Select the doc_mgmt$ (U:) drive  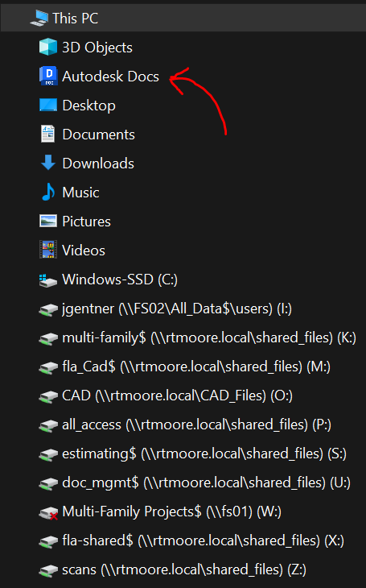pyautogui.click(x=207, y=482)
